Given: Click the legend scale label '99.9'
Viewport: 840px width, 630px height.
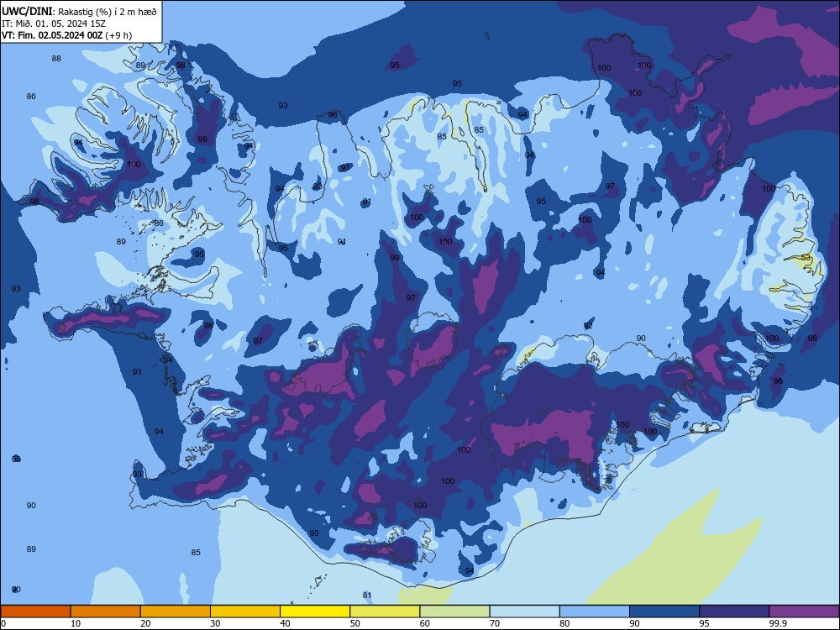Looking at the screenshot, I should pyautogui.click(x=777, y=623).
